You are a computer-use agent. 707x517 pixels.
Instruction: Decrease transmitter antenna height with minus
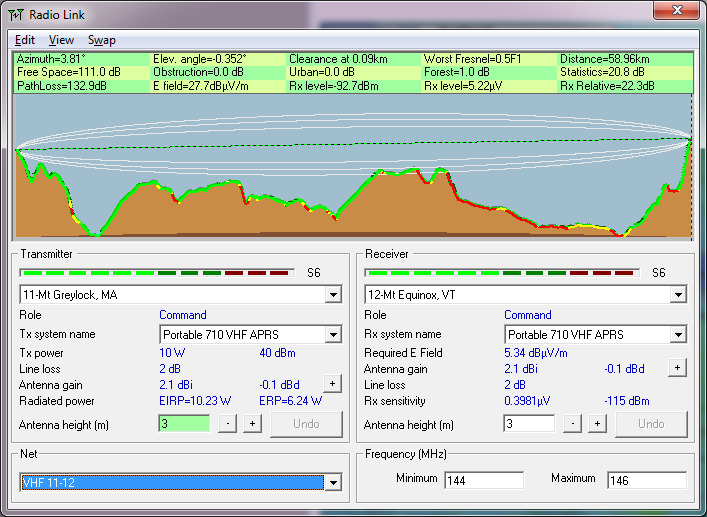point(228,424)
